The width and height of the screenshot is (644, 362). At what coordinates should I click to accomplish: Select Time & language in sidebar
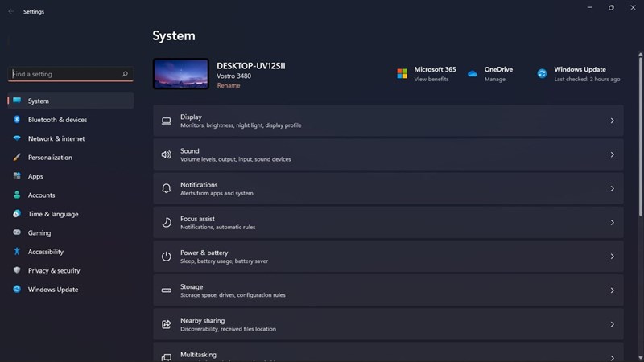53,214
